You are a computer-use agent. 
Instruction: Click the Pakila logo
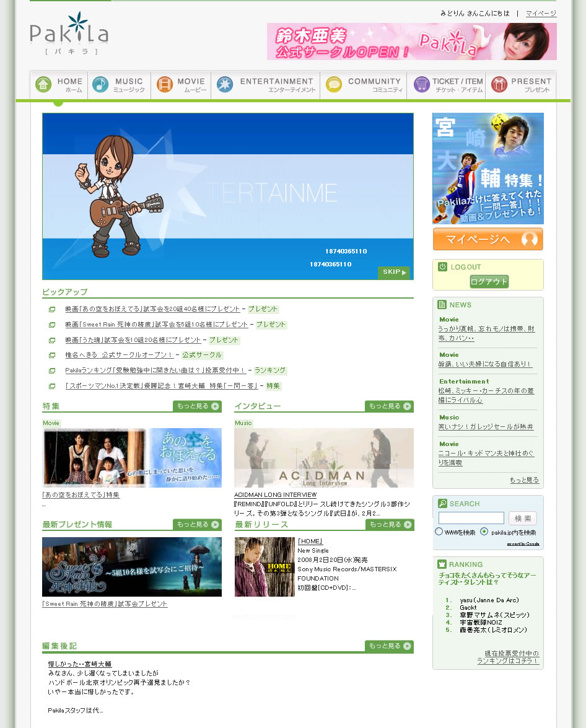(x=69, y=33)
